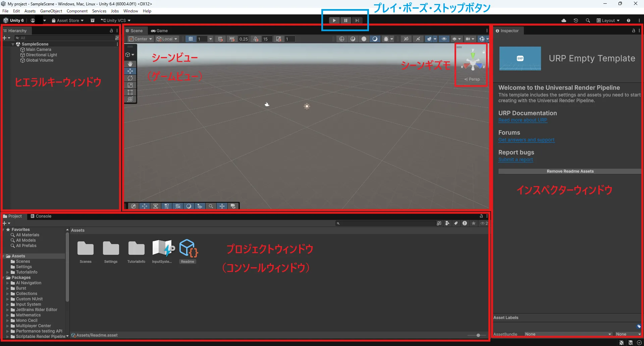This screenshot has height=346, width=644.
Task: Toggle the grid visibility in Scene view
Action: pyautogui.click(x=191, y=39)
